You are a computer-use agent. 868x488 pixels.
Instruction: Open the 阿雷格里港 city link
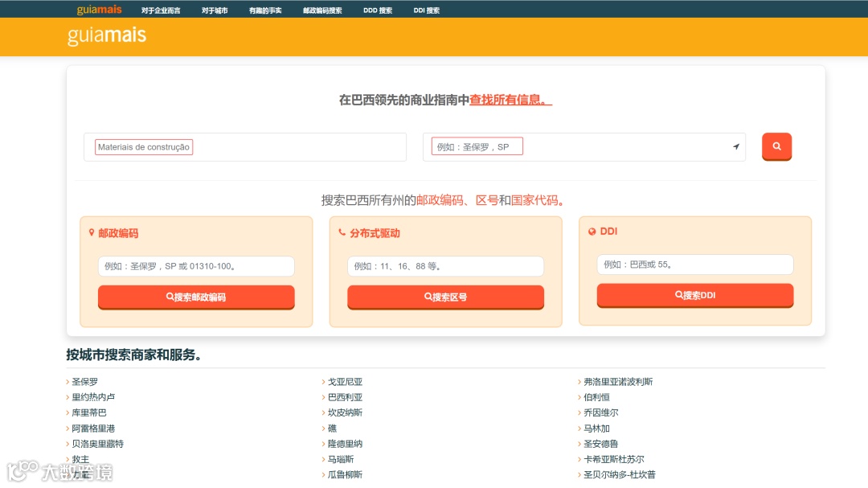coord(93,429)
